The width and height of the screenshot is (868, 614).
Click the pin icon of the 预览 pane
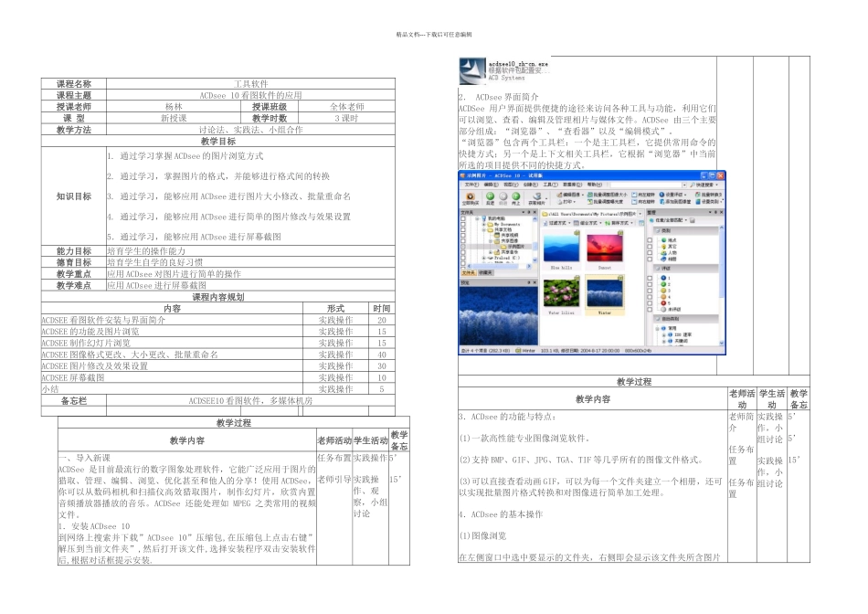[529, 282]
